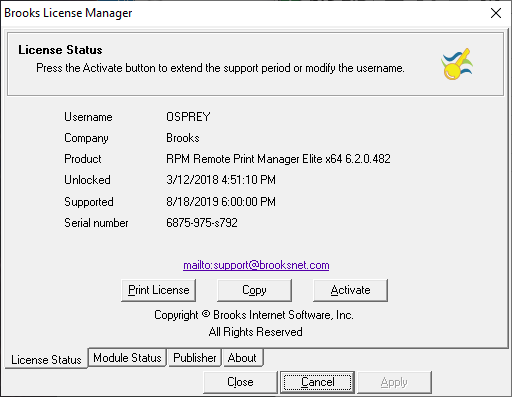
Task: Click the Apply button
Action: coord(394,382)
